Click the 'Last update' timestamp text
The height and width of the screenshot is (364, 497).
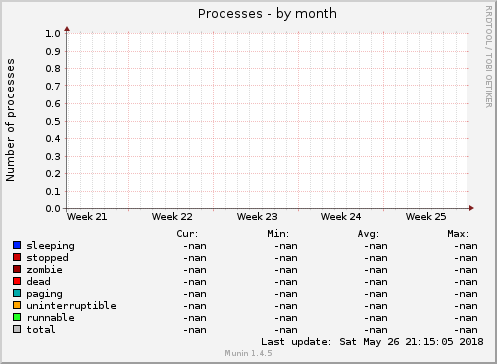pyautogui.click(x=372, y=342)
